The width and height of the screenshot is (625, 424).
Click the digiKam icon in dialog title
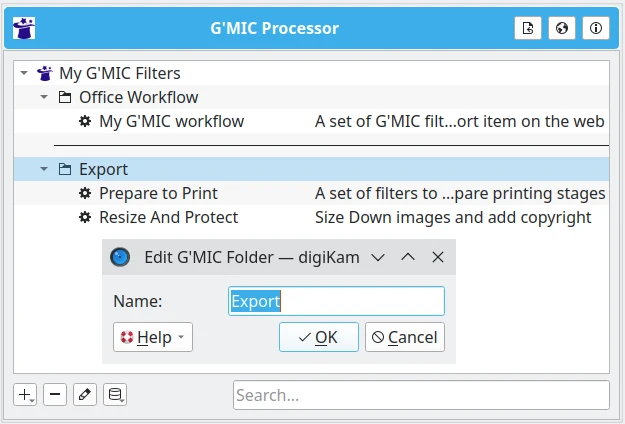click(120, 257)
